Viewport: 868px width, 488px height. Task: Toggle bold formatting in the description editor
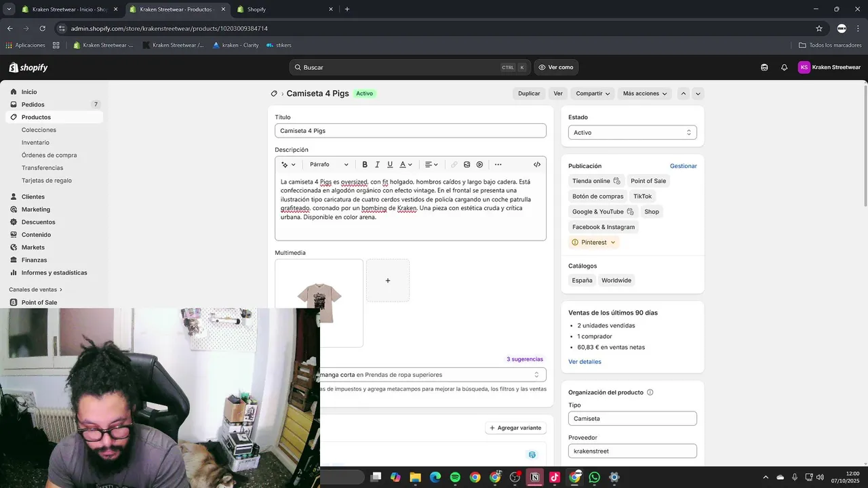pyautogui.click(x=365, y=165)
